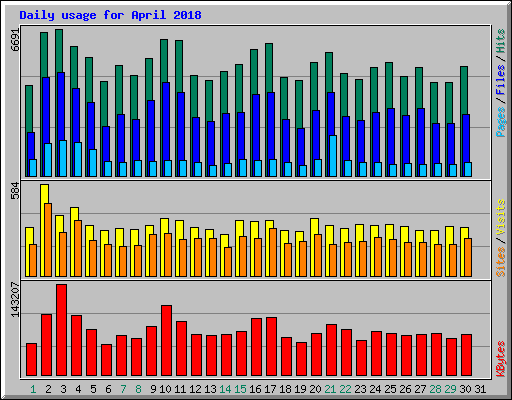Click day 28 on the x-axis
Screen dimensions: 512x400
coord(435,389)
